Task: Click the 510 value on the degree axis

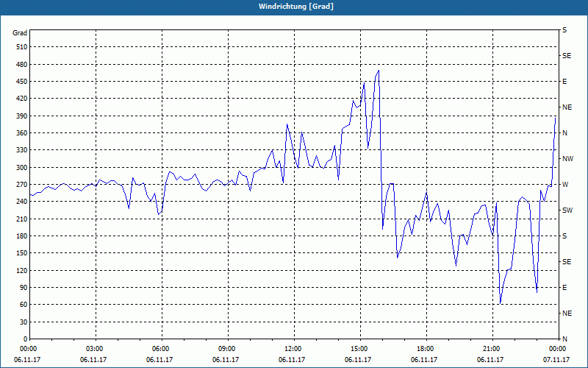Action: [22, 47]
